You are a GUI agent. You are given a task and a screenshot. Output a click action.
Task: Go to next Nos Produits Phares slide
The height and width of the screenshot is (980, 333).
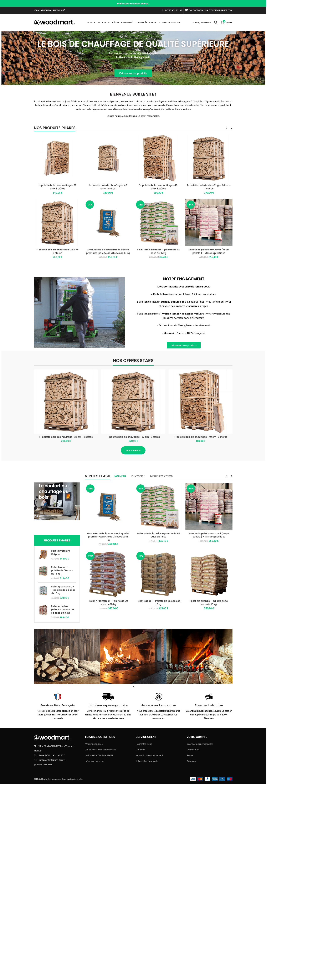coord(231,128)
